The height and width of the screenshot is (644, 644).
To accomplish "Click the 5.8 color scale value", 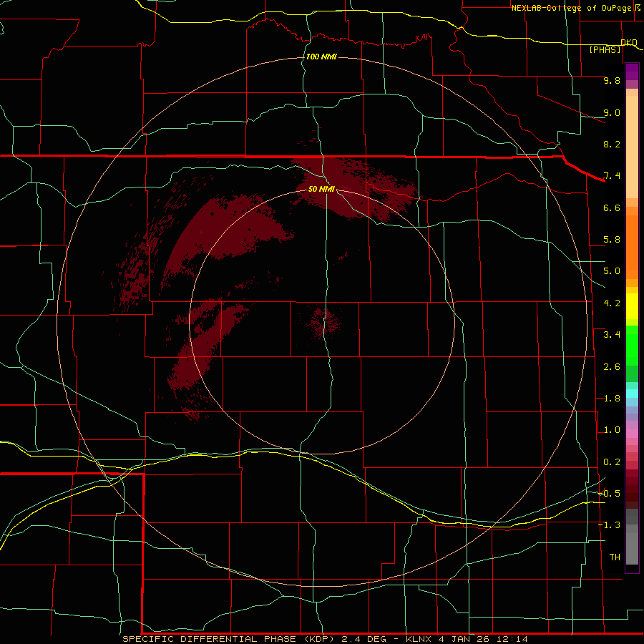I will coord(612,240).
